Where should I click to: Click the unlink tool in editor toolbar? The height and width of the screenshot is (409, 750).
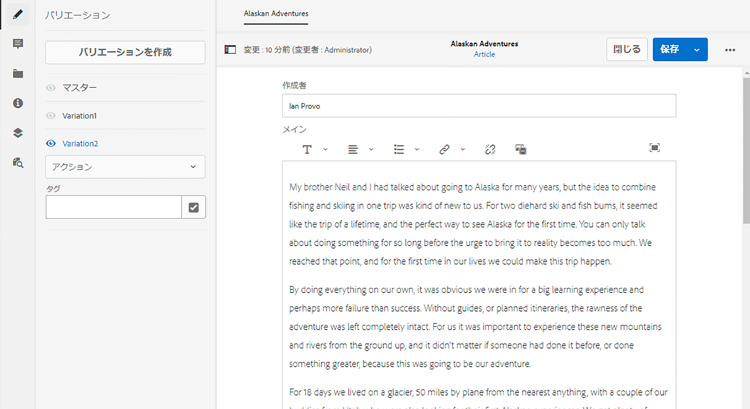(x=490, y=150)
